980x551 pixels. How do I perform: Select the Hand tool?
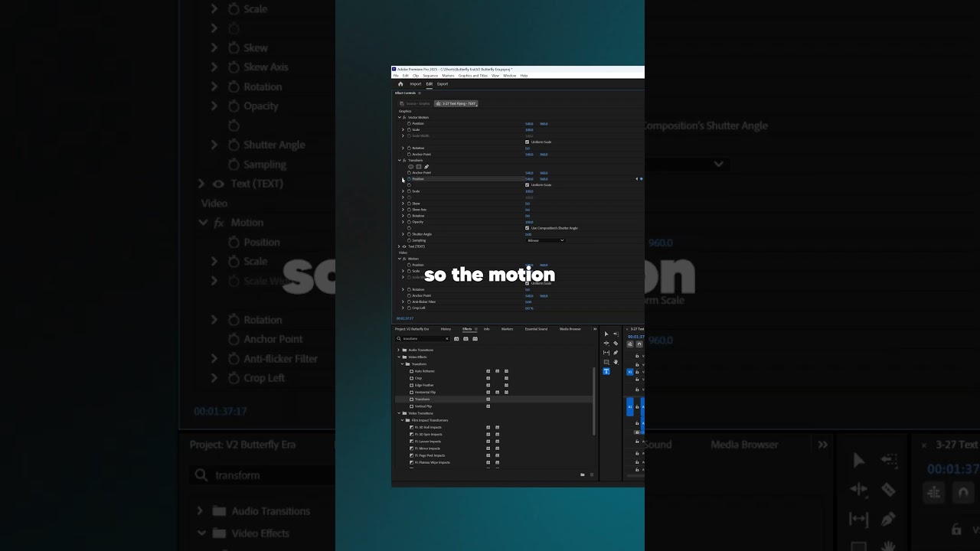pos(616,362)
